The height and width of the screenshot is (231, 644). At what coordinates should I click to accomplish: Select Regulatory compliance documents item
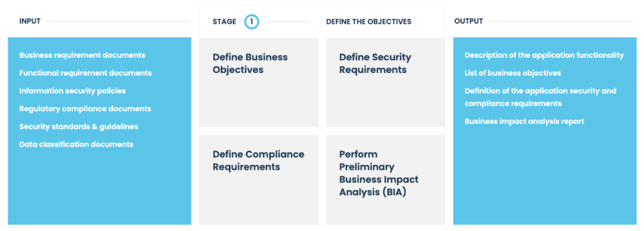pos(85,109)
